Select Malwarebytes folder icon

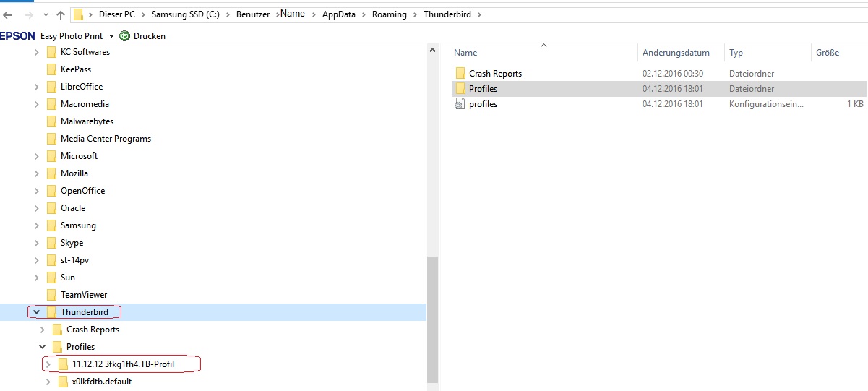(51, 121)
